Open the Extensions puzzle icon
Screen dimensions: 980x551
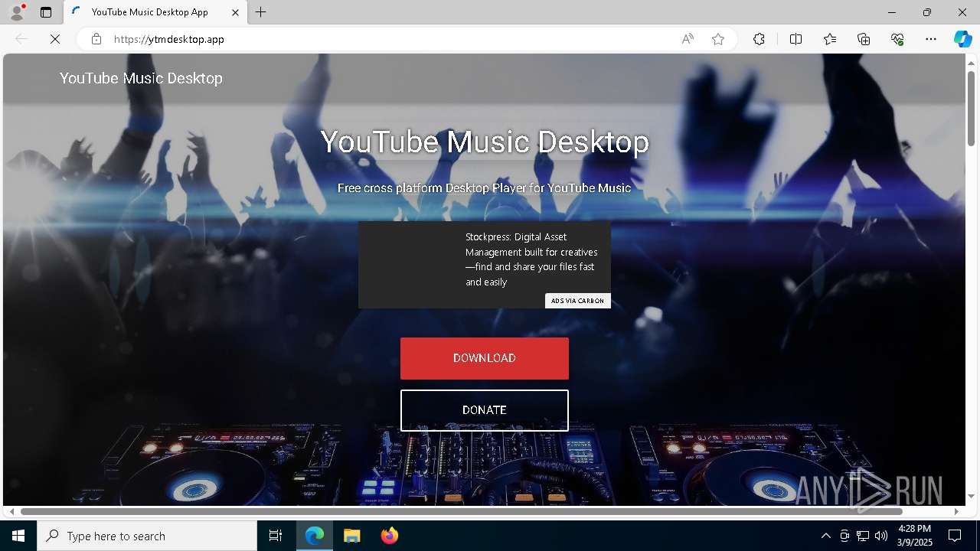click(759, 39)
